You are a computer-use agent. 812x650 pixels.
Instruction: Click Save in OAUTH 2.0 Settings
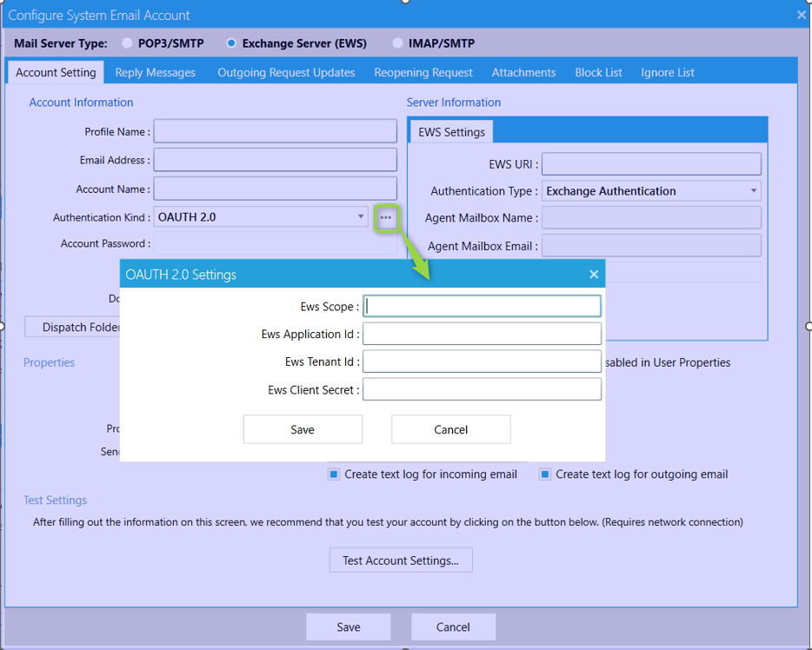pos(303,429)
